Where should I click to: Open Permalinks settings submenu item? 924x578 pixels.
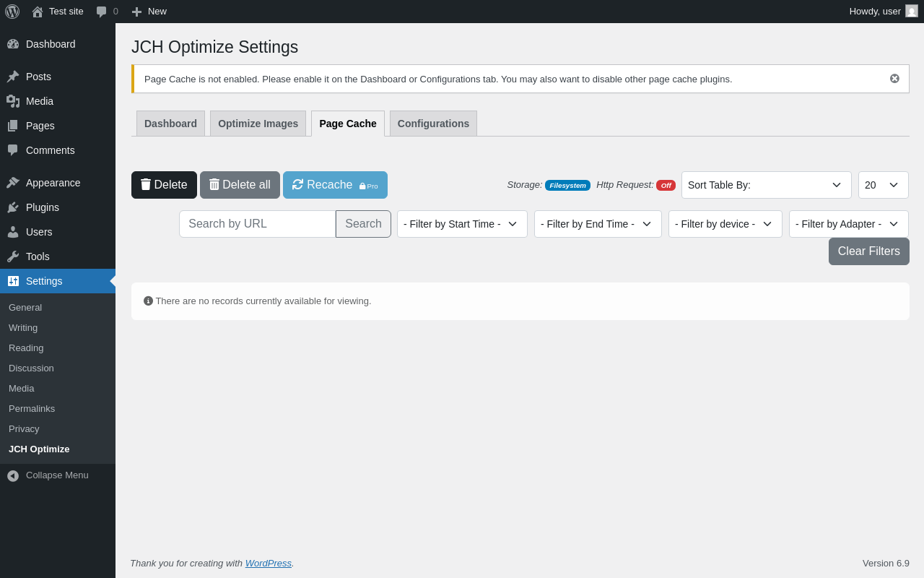click(32, 408)
